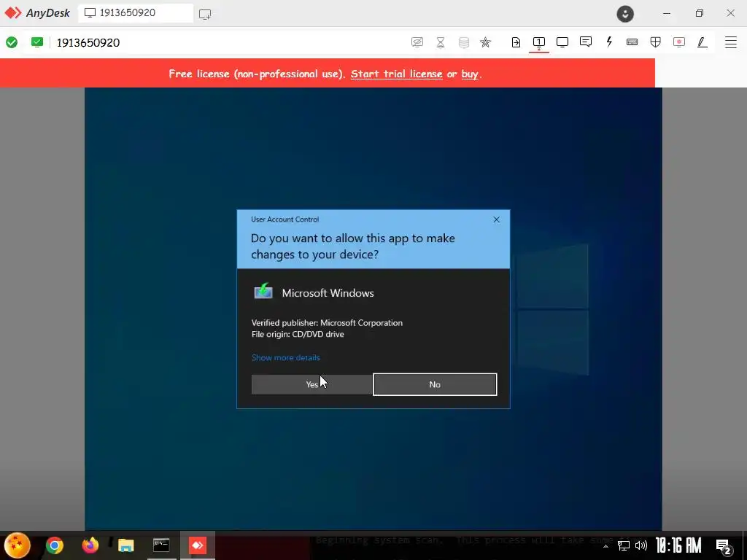Click the hourglass icon in AnyDesk toolbar
747x560 pixels.
point(441,42)
